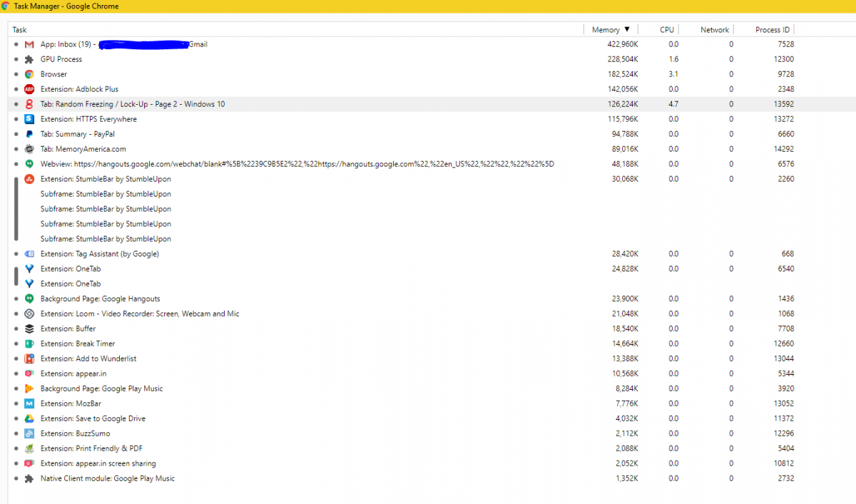This screenshot has width=856, height=504.
Task: Click the Break Timer extension icon
Action: click(x=29, y=344)
